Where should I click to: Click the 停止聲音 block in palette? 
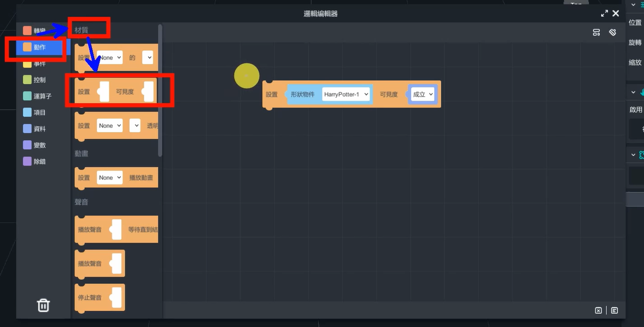pos(90,297)
